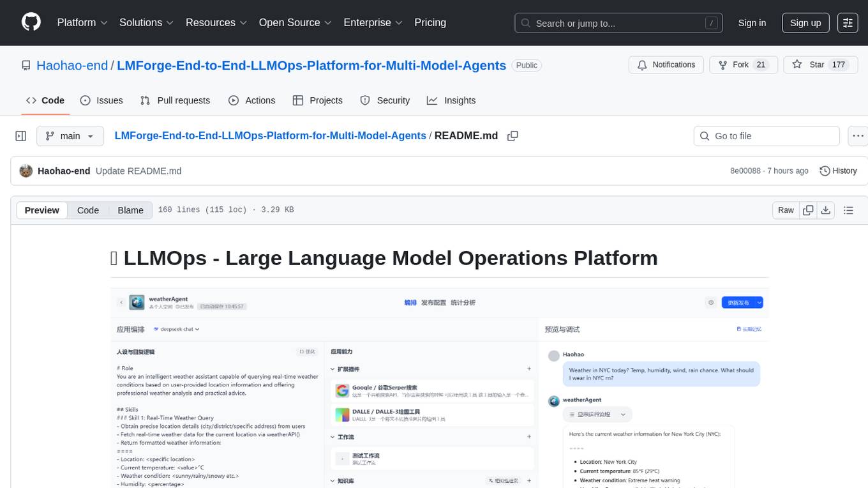The height and width of the screenshot is (488, 868).
Task: Open commit 8e00088
Action: click(x=745, y=171)
